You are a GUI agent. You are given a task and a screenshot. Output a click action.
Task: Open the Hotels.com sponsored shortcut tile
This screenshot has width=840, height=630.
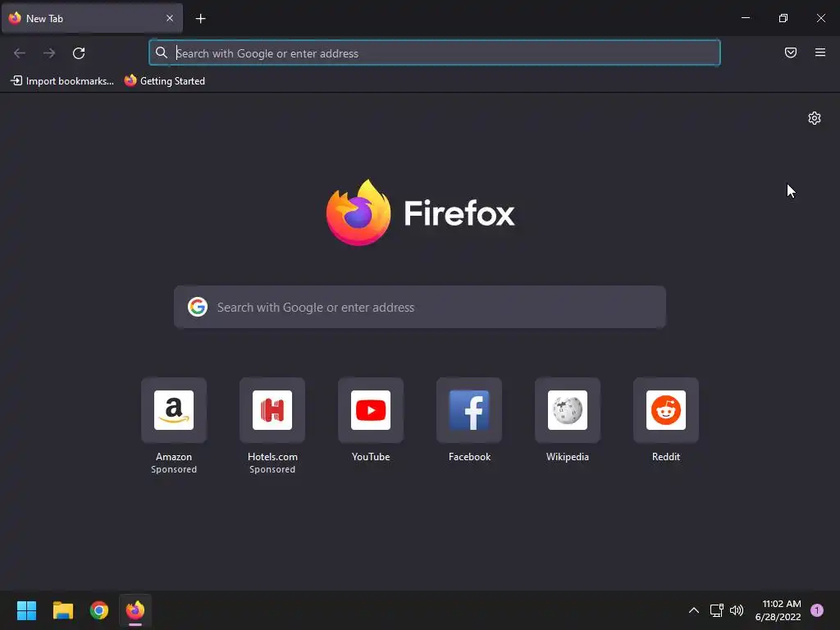tap(272, 410)
